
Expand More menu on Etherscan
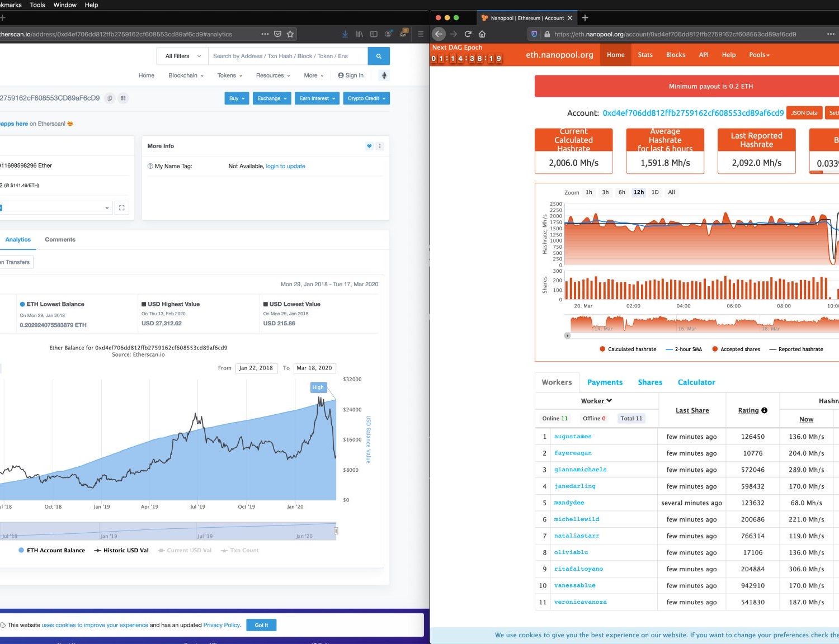314,75
